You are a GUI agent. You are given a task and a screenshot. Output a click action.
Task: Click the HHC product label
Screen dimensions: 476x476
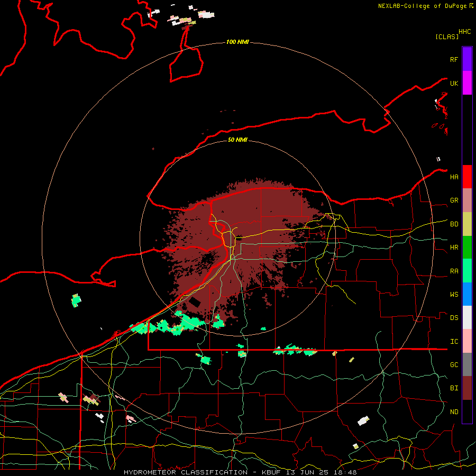click(465, 32)
